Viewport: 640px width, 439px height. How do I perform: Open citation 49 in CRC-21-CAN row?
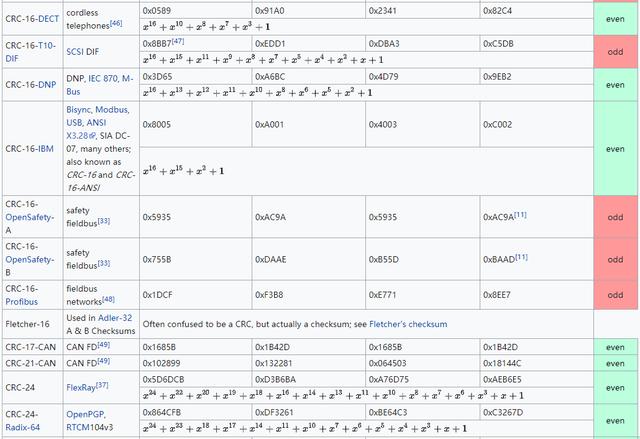point(104,361)
